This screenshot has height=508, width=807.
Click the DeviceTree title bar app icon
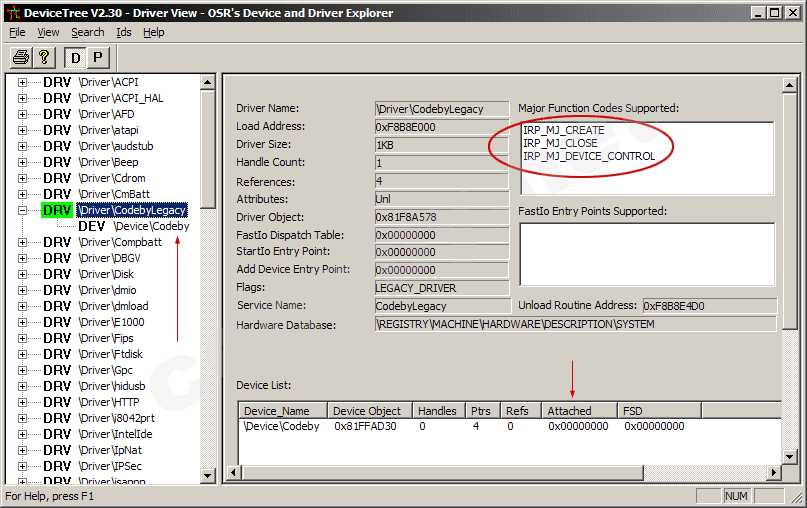(x=12, y=13)
